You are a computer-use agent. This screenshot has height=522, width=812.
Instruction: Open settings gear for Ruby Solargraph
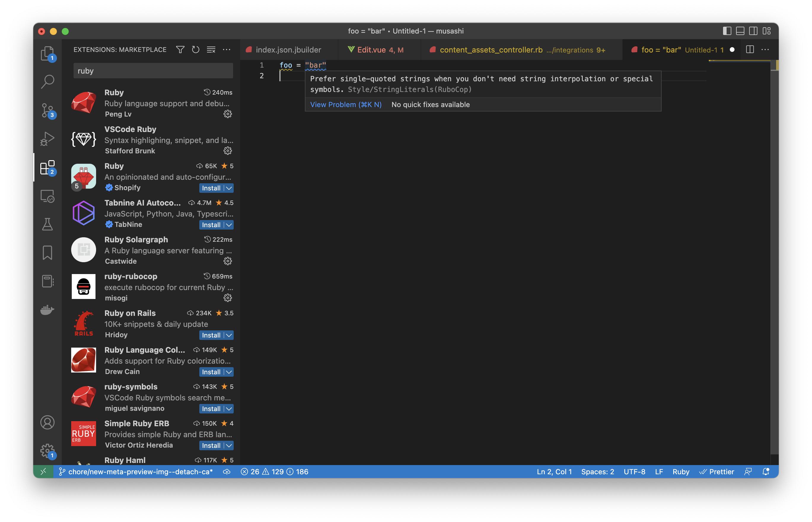click(228, 261)
